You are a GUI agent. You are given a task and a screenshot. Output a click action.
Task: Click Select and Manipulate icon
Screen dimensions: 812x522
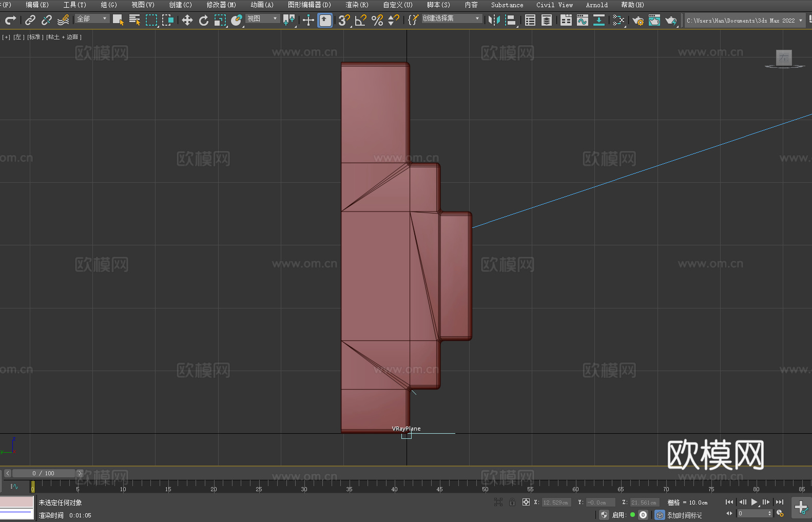[x=308, y=20]
